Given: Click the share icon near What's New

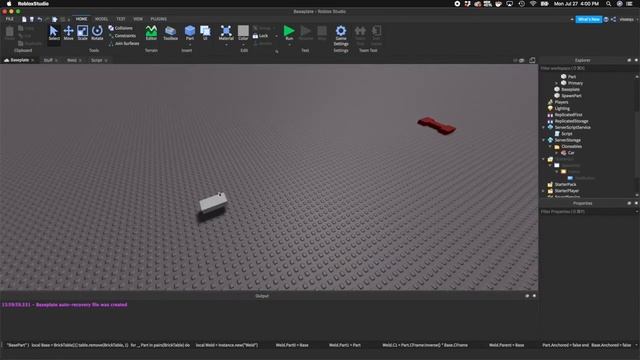Looking at the screenshot, I should point(613,19).
